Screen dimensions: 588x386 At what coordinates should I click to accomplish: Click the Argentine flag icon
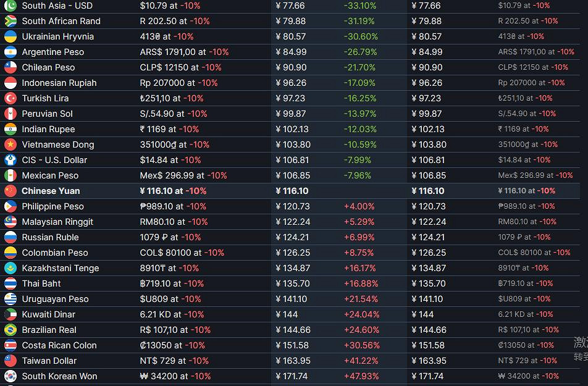pos(10,52)
